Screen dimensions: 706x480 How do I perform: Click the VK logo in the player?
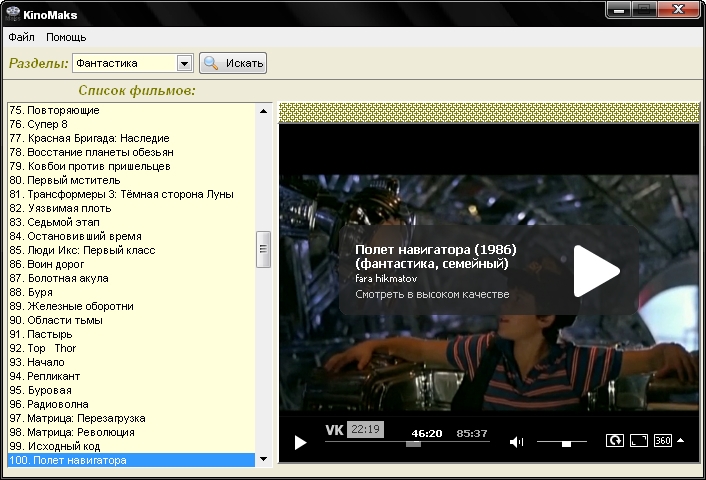(334, 430)
